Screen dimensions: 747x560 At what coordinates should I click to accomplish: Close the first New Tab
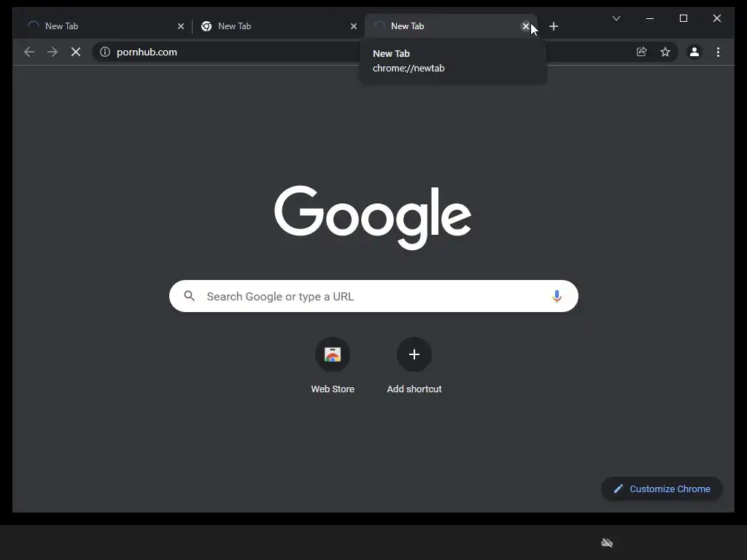tap(181, 26)
